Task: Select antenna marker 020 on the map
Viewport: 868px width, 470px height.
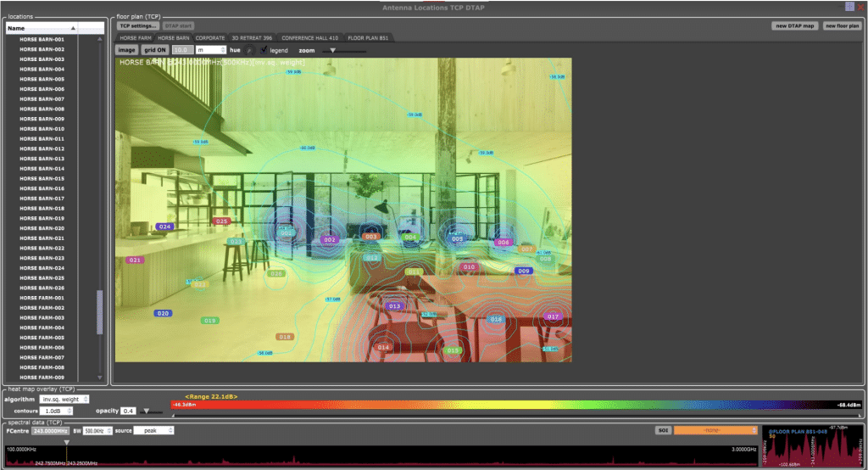Action: click(163, 314)
